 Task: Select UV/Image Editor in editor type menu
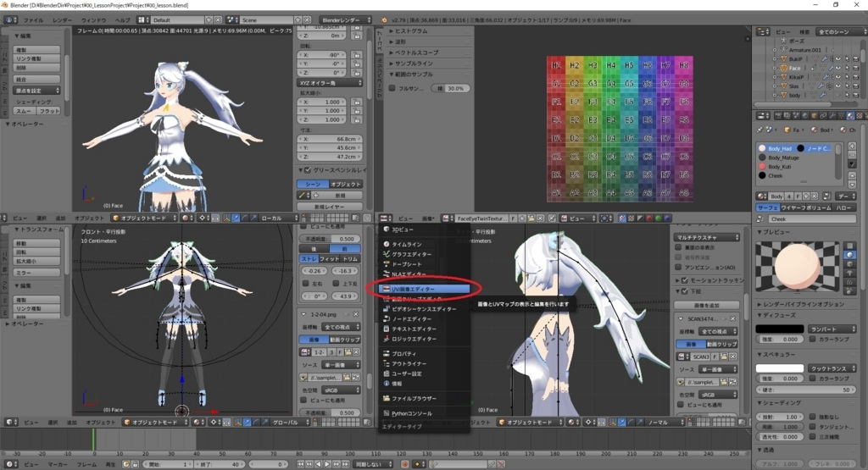coord(424,289)
